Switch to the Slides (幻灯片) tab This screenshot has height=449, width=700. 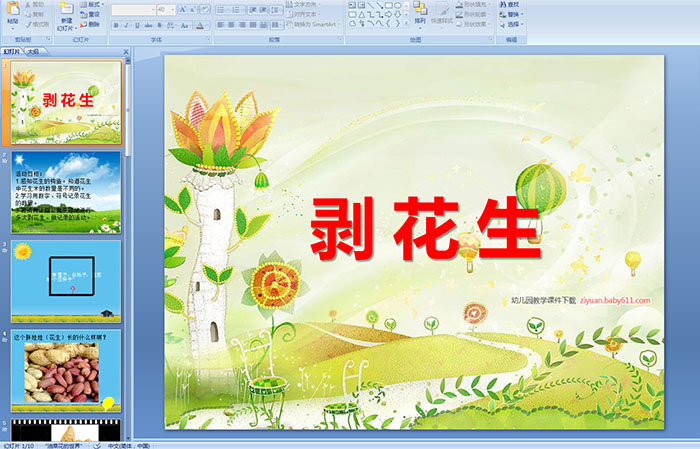tap(12, 51)
